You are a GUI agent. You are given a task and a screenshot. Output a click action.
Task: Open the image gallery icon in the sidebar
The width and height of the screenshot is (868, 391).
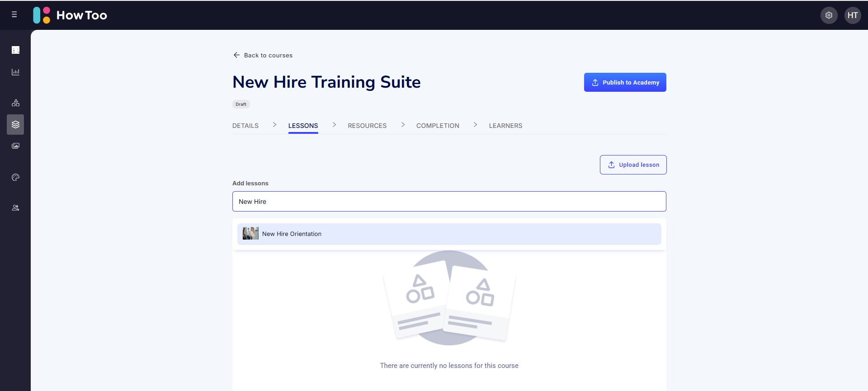coord(15,146)
